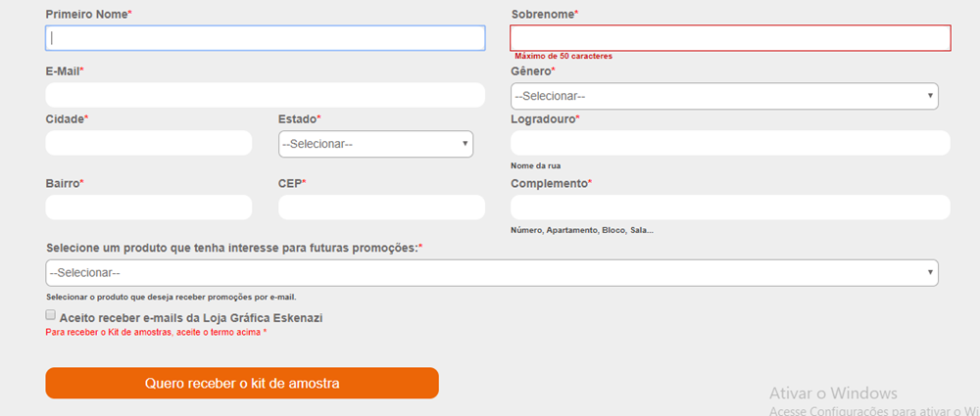Viewport: 980px width, 416px height.
Task: Click the Primeiro Nome label
Action: (86, 15)
